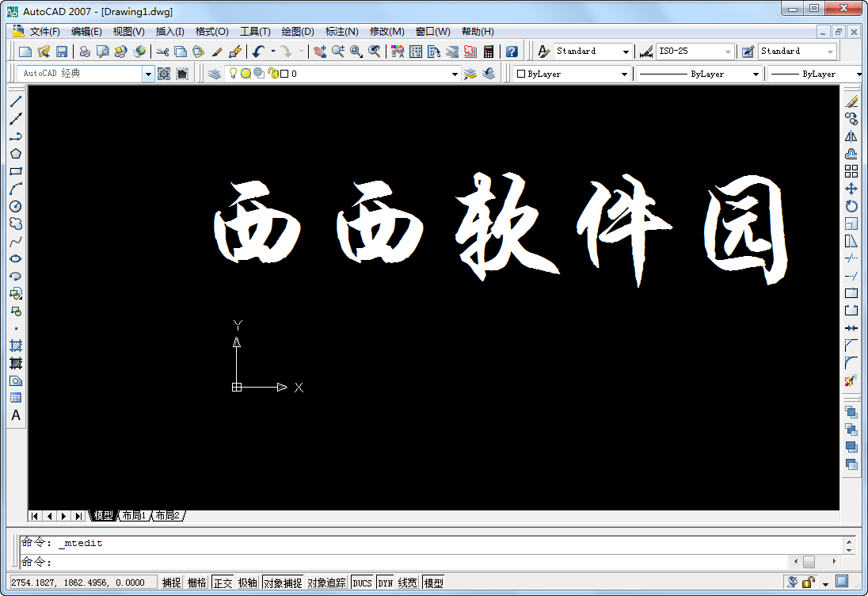This screenshot has width=868, height=596.
Task: Click the Pan realtime hand icon
Action: pos(319,52)
